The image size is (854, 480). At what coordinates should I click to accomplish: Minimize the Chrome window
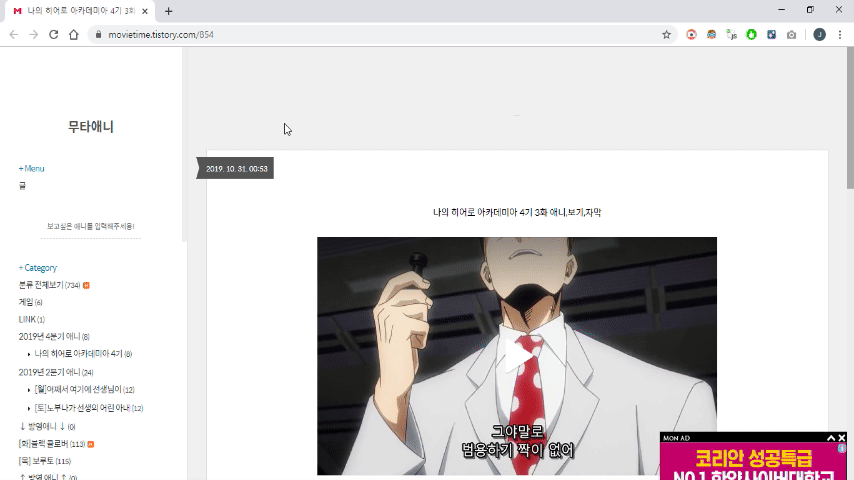(x=782, y=10)
